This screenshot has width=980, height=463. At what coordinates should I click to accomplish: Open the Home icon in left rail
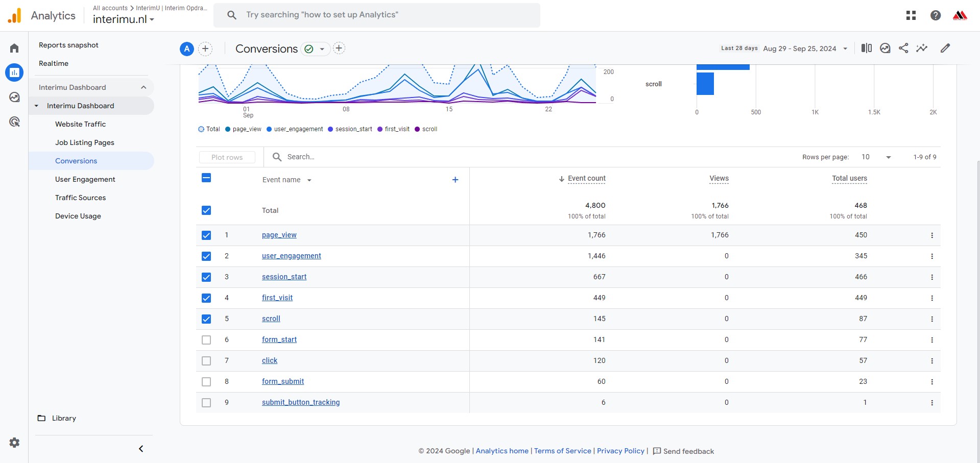[14, 48]
